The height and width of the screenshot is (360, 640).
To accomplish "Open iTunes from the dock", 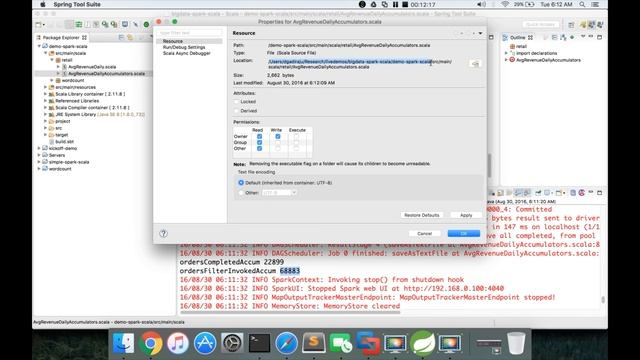I will pos(178,343).
